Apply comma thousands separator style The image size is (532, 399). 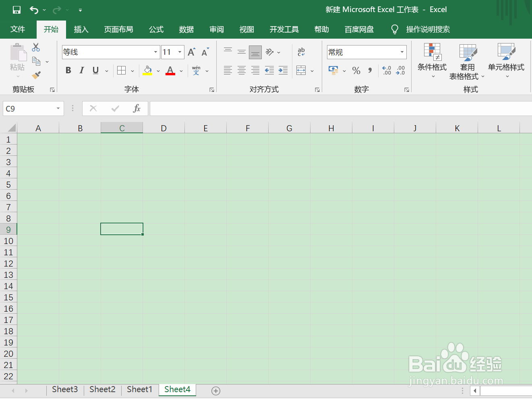tap(370, 70)
